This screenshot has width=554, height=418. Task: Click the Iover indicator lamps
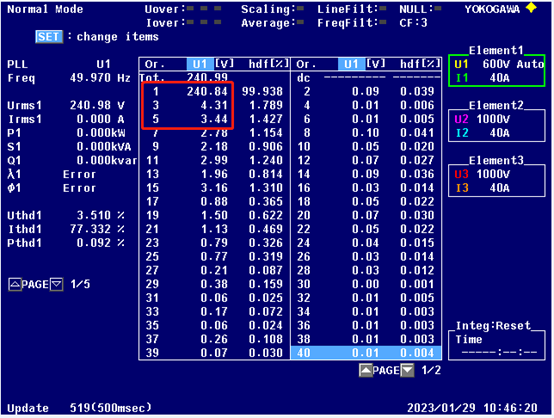click(204, 22)
